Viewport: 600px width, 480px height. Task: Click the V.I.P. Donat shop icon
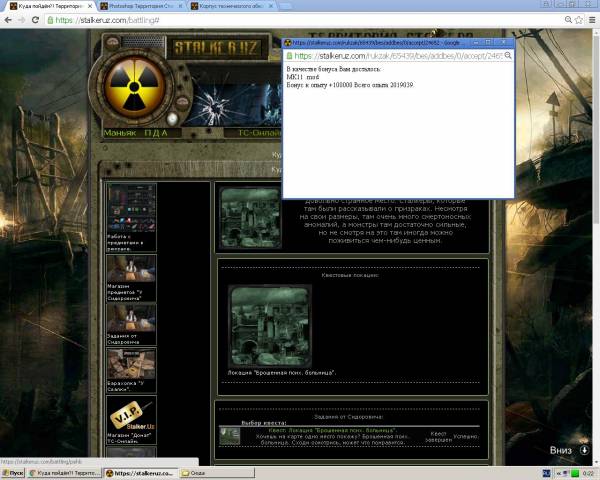[131, 415]
